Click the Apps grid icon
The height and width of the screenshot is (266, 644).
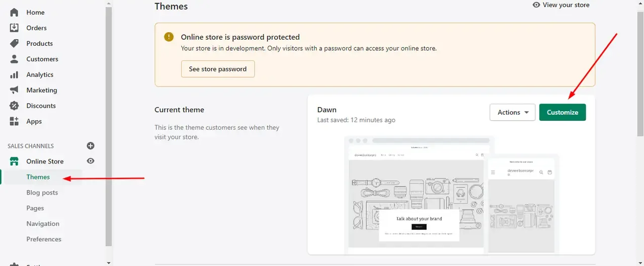(x=14, y=121)
